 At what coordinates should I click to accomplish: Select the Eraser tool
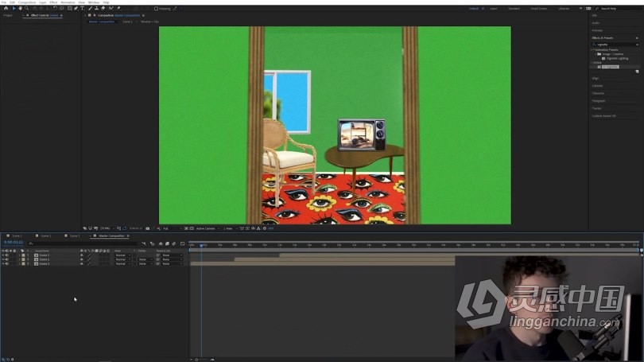(103, 8)
